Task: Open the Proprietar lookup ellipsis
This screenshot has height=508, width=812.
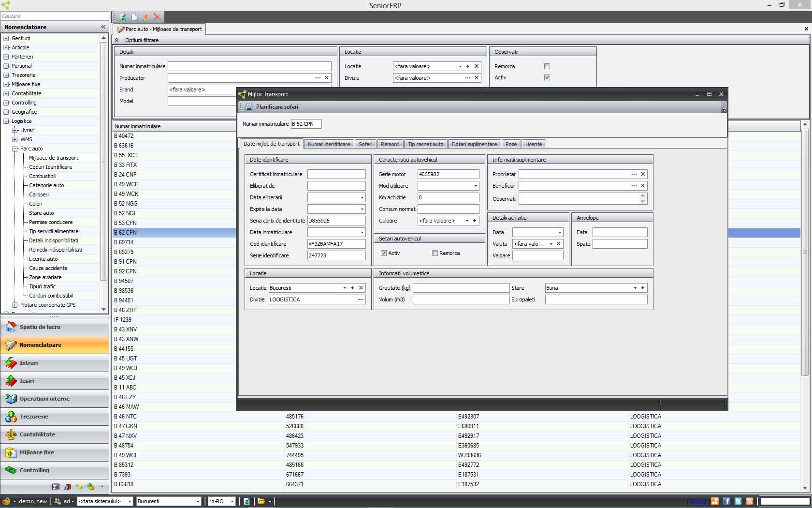Action: pos(634,174)
